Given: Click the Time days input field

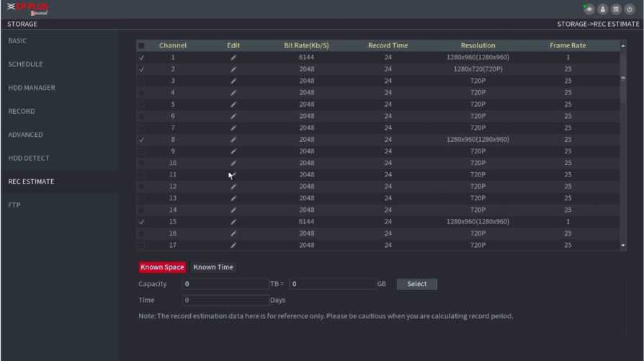Looking at the screenshot, I should 225,300.
